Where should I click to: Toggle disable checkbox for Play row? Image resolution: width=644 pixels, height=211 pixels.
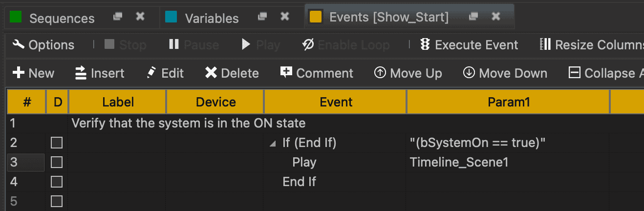pos(57,163)
